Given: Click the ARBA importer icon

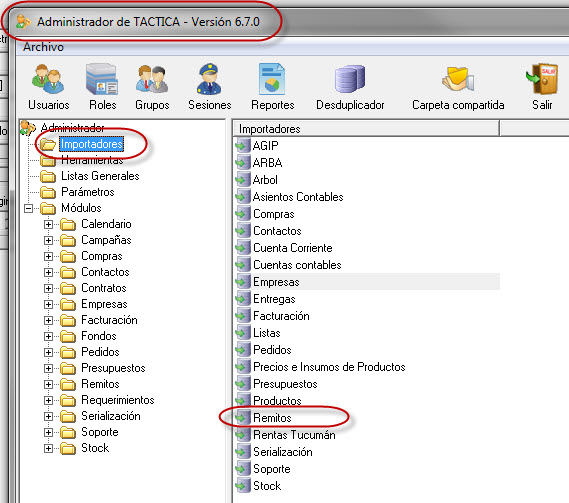Looking at the screenshot, I should 243,163.
